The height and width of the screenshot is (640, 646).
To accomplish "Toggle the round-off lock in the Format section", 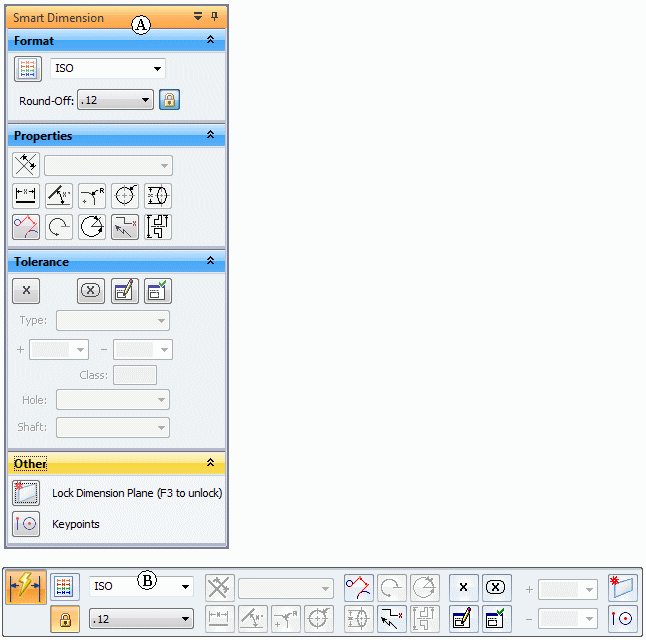I will click(x=169, y=100).
